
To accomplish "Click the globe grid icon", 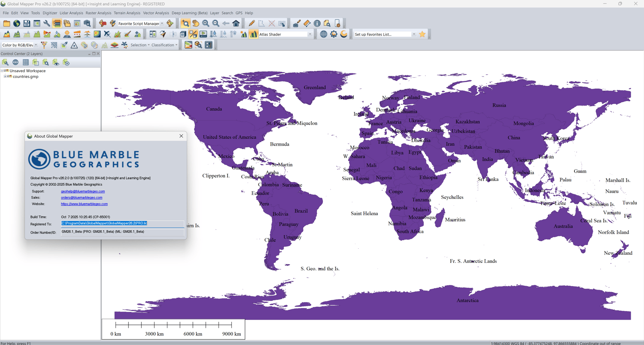I will (324, 34).
